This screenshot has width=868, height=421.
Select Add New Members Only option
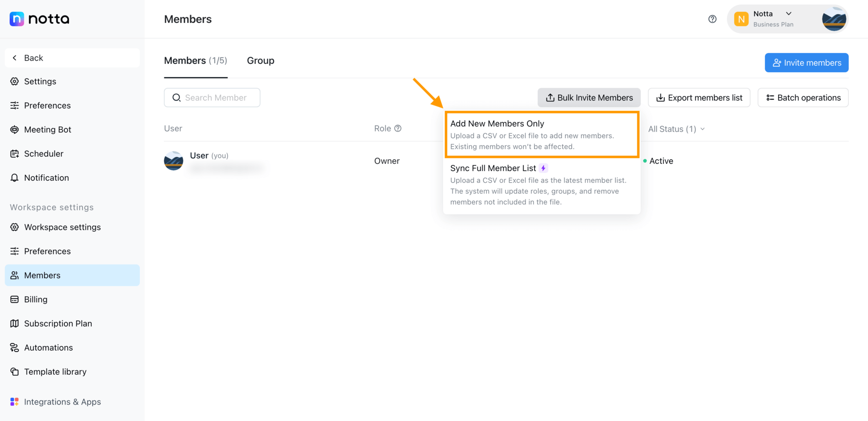pyautogui.click(x=542, y=135)
